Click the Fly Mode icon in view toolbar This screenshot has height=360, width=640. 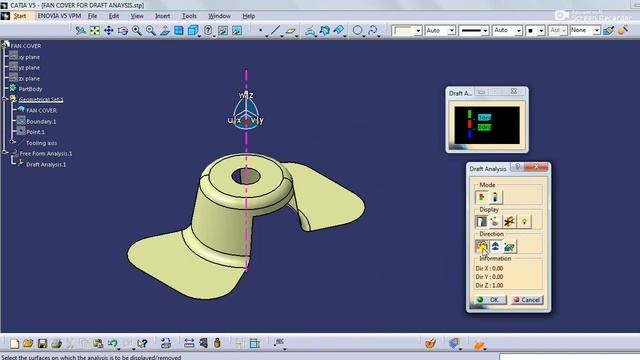[81, 31]
